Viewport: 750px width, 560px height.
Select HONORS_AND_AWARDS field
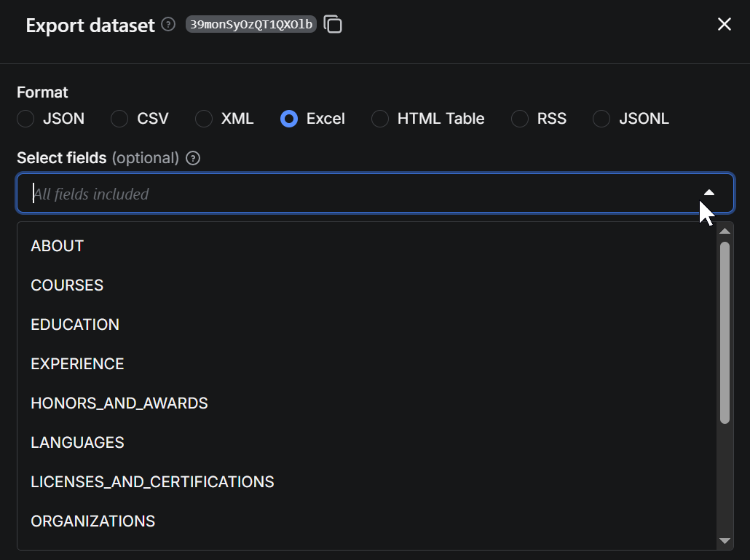pyautogui.click(x=119, y=403)
